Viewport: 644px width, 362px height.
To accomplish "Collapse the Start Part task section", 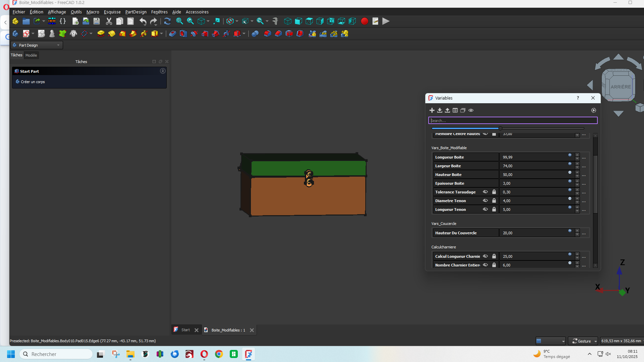I will [x=163, y=71].
